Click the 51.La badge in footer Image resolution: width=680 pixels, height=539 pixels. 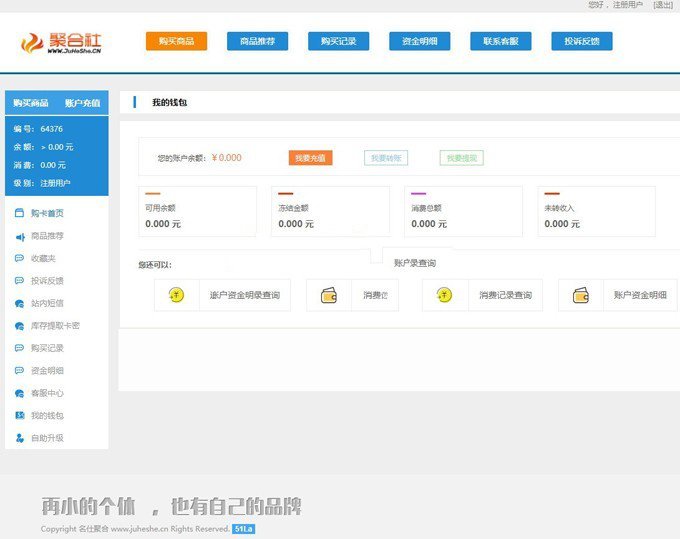pos(243,529)
